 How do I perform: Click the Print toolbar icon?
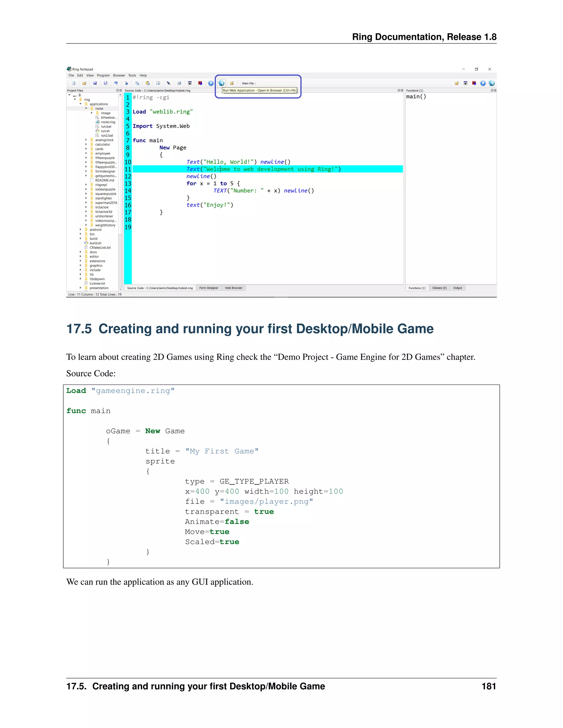tap(179, 83)
